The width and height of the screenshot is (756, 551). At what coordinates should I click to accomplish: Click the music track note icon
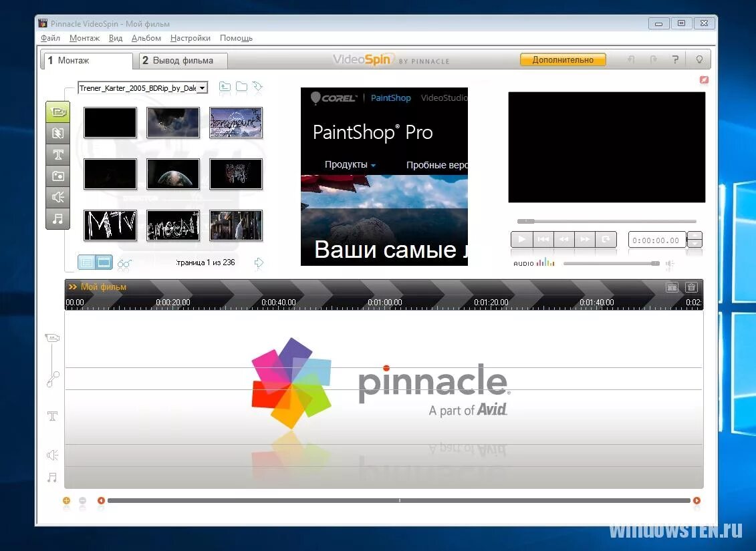pos(52,478)
